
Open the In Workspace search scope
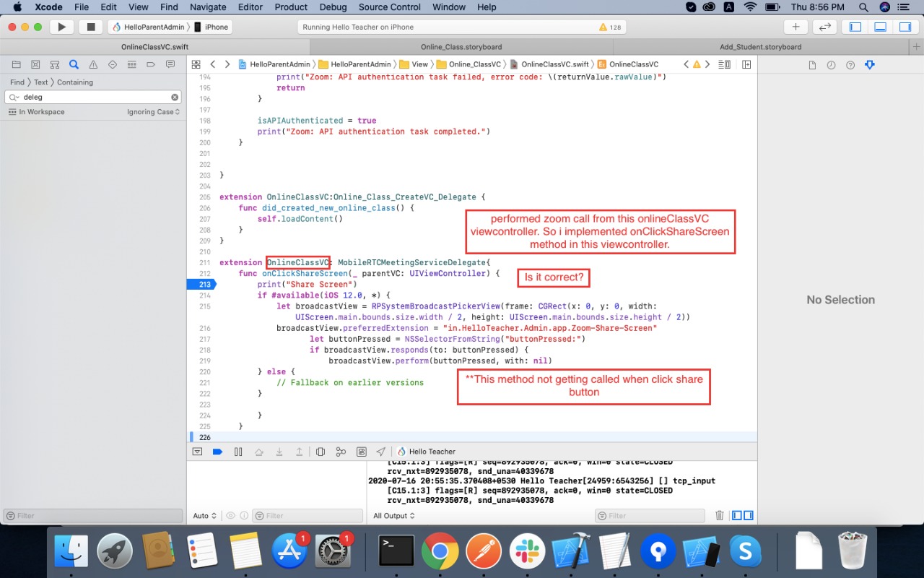[36, 112]
